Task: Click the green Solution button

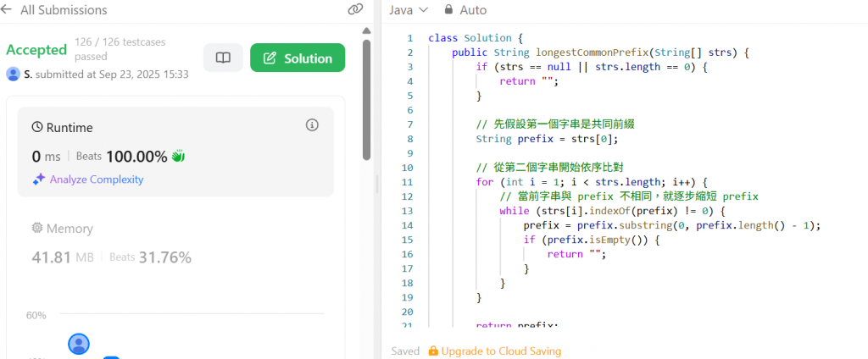Action: (x=298, y=58)
